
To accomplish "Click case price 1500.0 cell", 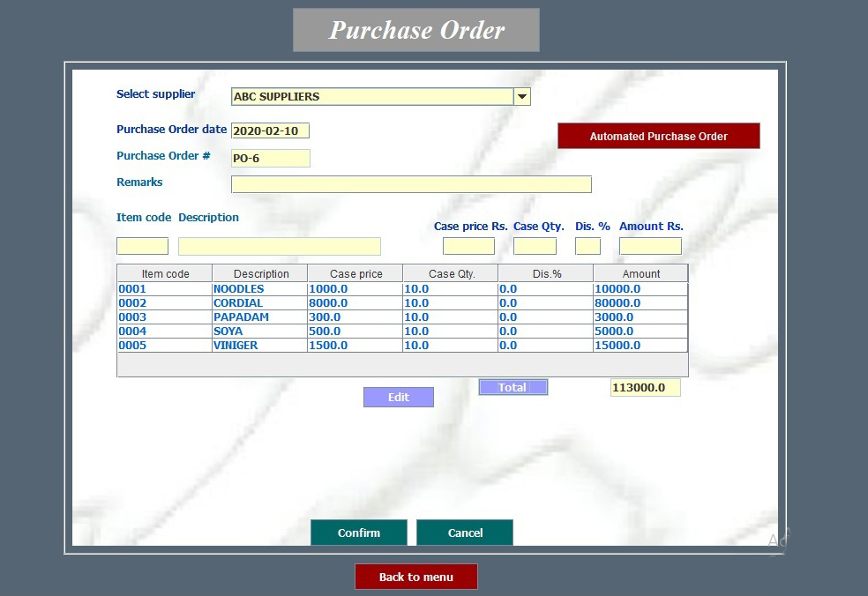I will pyautogui.click(x=355, y=346).
